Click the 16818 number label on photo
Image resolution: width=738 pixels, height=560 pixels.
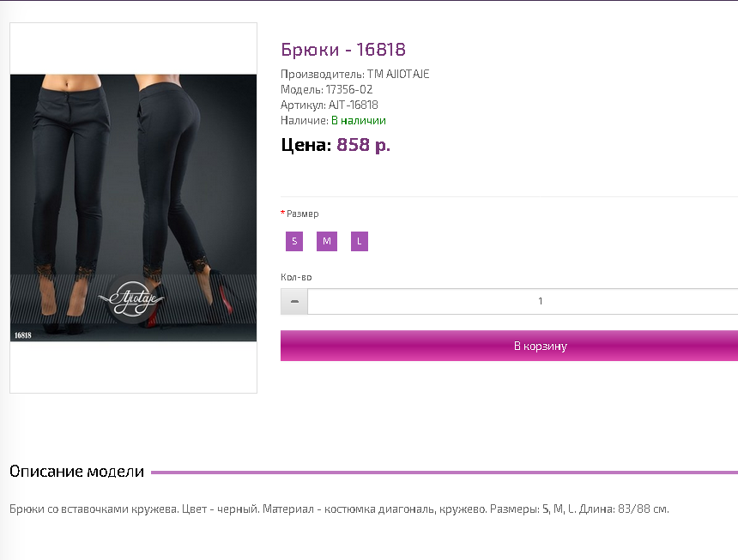tap(22, 335)
